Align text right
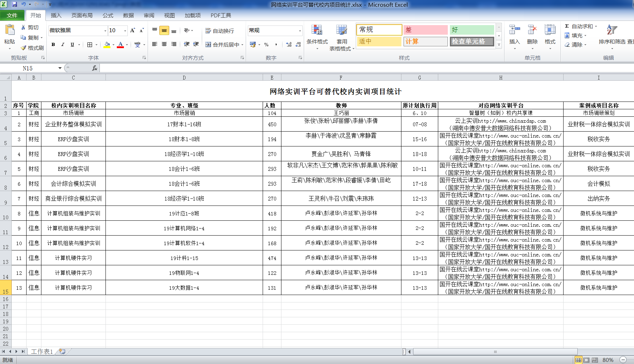Viewport: 634px width, 364px height. tap(174, 44)
